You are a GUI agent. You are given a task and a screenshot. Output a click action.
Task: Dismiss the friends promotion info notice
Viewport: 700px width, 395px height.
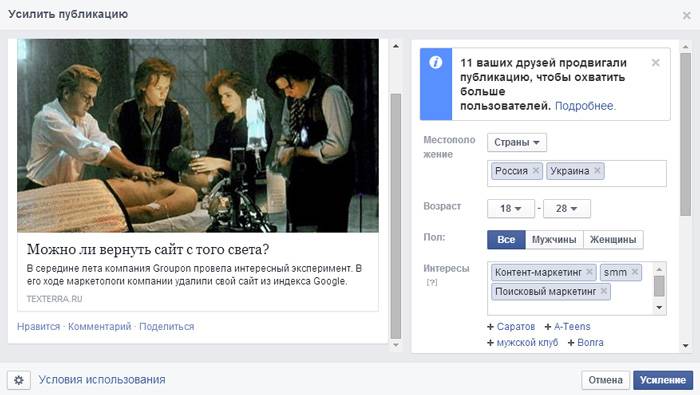tap(655, 63)
